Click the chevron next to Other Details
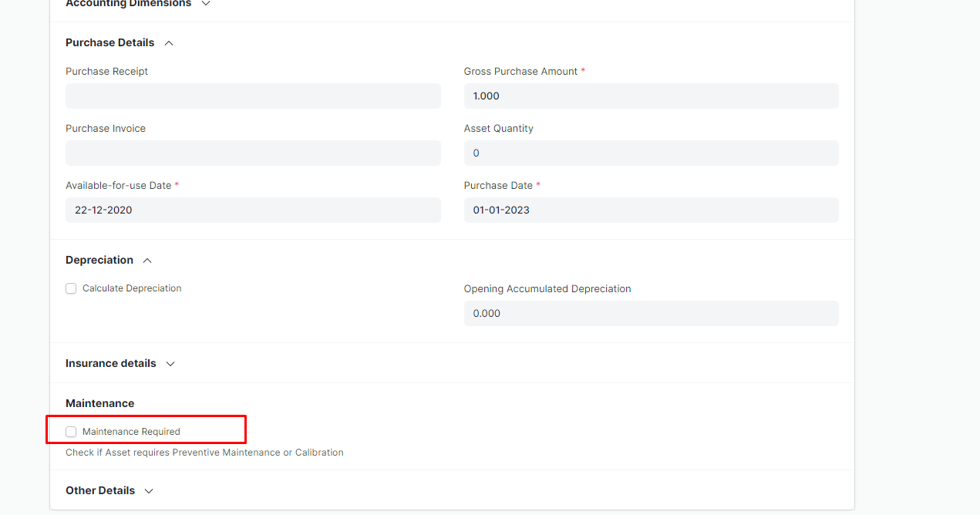Viewport: 980px width, 515px height. coord(149,491)
